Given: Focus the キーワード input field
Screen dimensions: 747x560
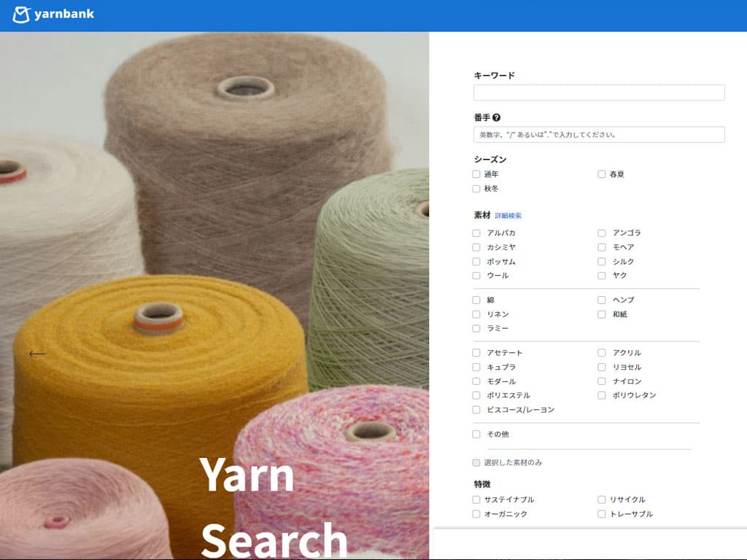Looking at the screenshot, I should coord(599,93).
